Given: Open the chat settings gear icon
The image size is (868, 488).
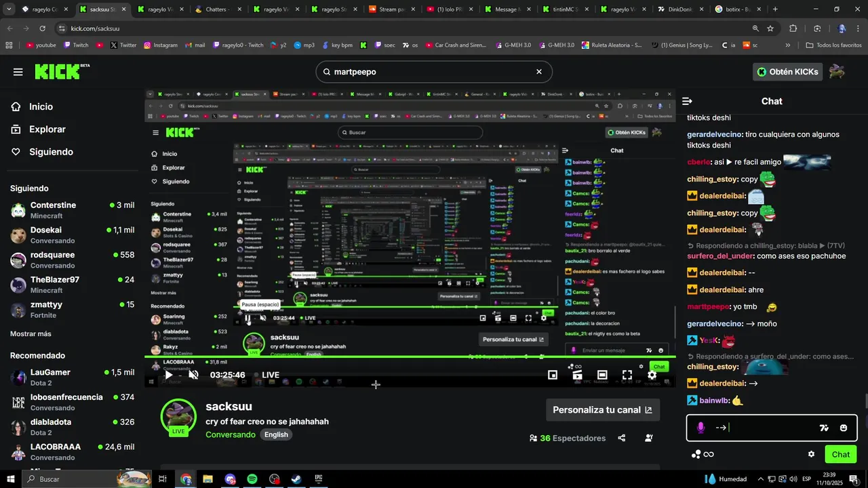Looking at the screenshot, I should 811,454.
